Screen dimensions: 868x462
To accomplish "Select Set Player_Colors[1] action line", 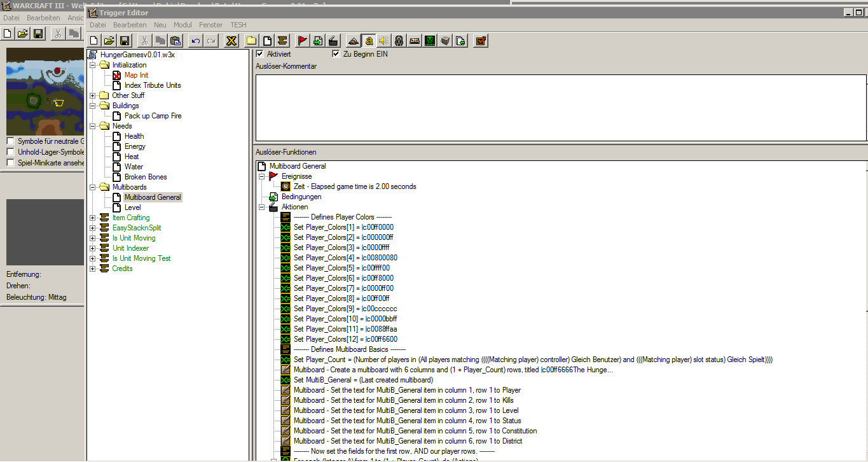I will click(x=343, y=227).
